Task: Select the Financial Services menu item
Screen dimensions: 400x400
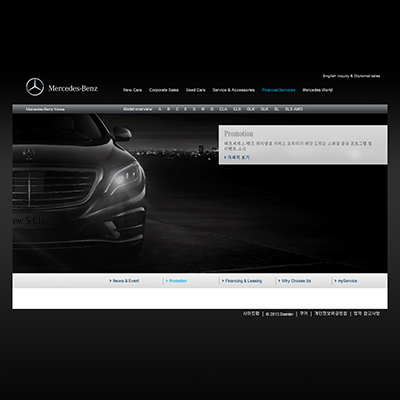Action: (x=278, y=90)
